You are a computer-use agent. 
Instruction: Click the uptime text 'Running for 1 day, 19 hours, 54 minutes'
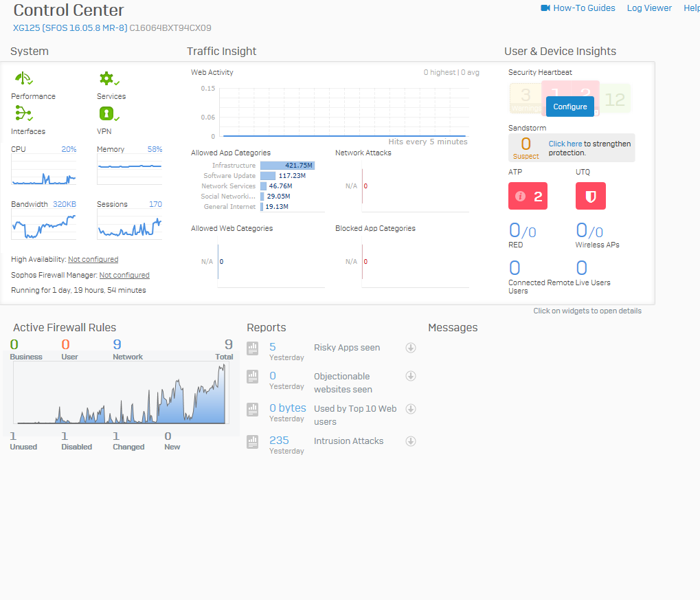78,291
